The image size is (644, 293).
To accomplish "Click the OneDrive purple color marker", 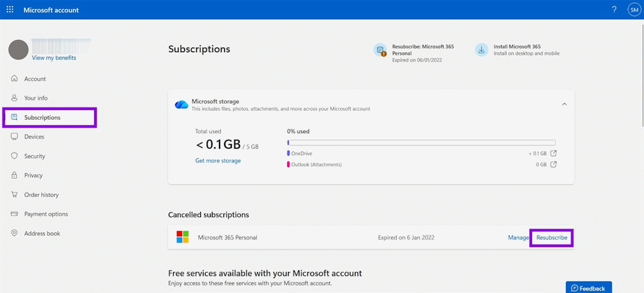I will pos(289,153).
